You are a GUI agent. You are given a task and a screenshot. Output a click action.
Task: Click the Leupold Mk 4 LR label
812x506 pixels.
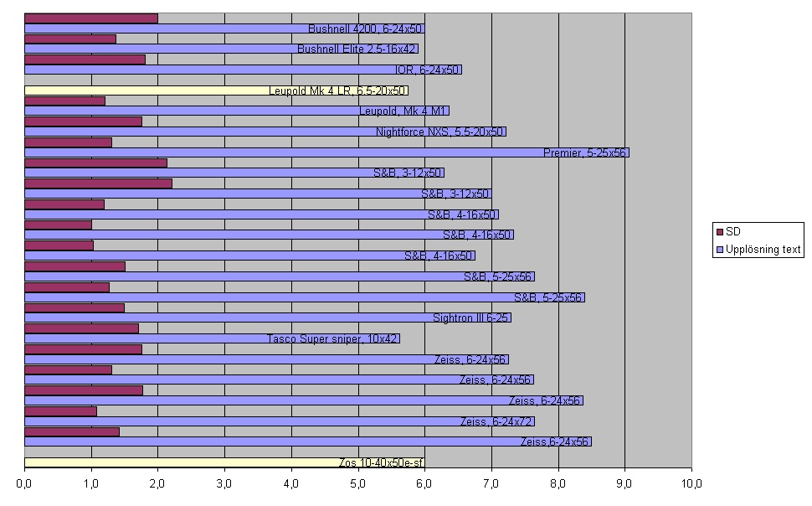pyautogui.click(x=337, y=90)
